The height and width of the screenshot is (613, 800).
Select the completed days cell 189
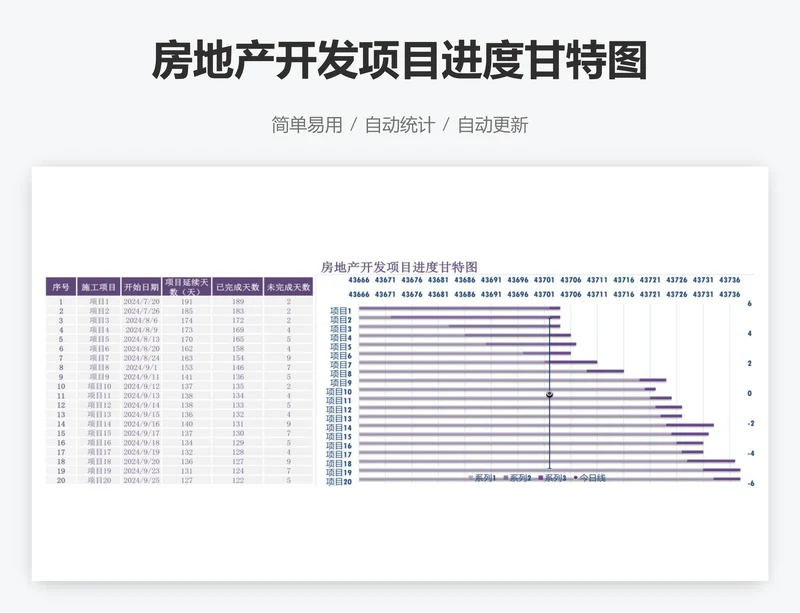[x=238, y=302]
